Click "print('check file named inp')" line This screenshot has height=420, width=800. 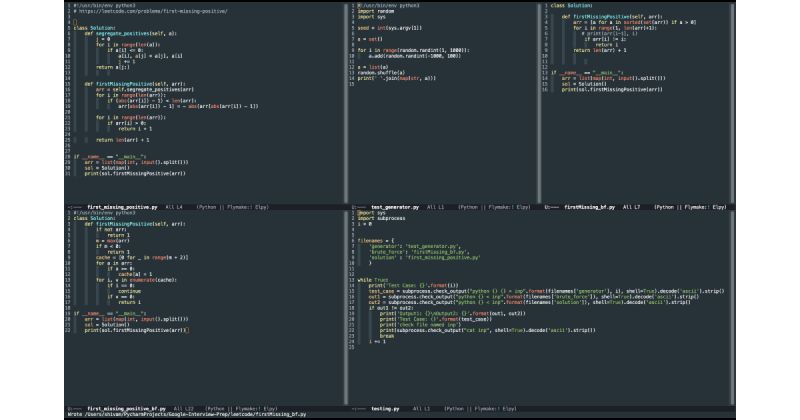coord(420,325)
